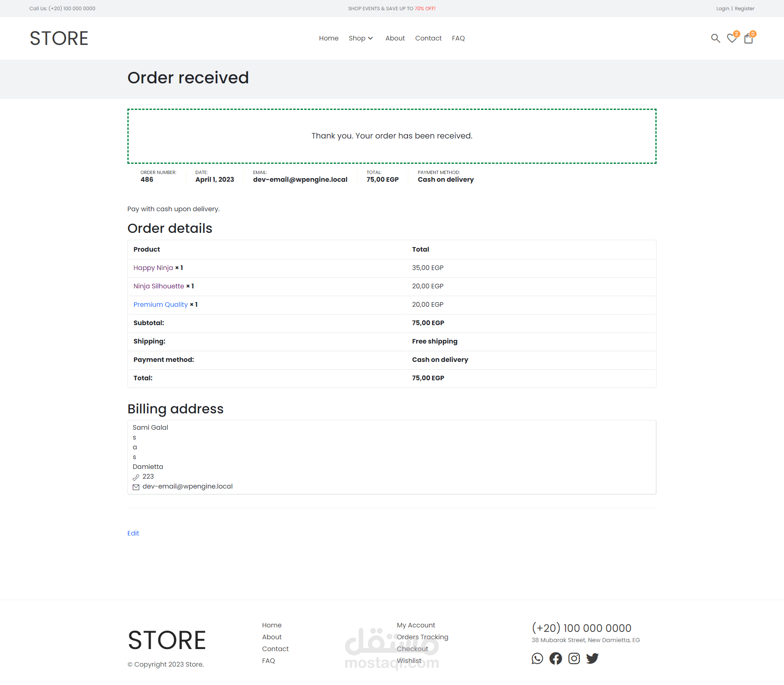Open the Instagram icon in footer
Viewport: 784px width, 685px height.
coord(574,658)
